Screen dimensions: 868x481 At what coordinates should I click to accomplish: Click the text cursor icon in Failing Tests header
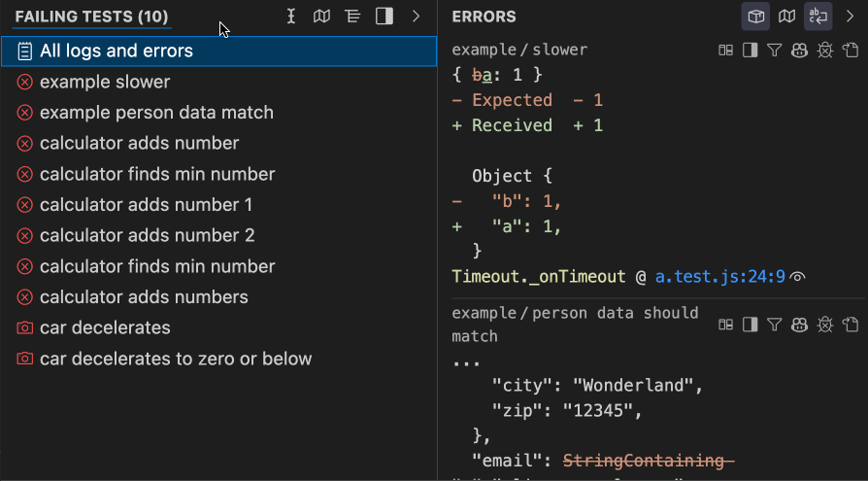[291, 17]
